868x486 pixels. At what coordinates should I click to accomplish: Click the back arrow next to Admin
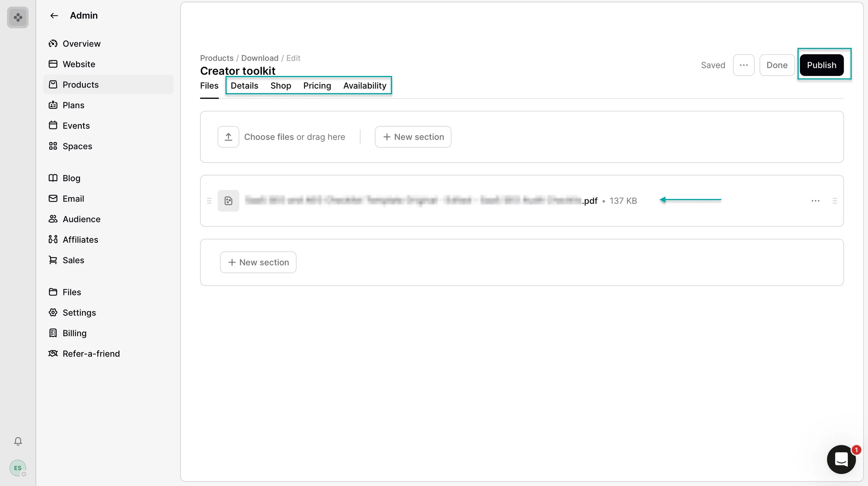pyautogui.click(x=54, y=16)
